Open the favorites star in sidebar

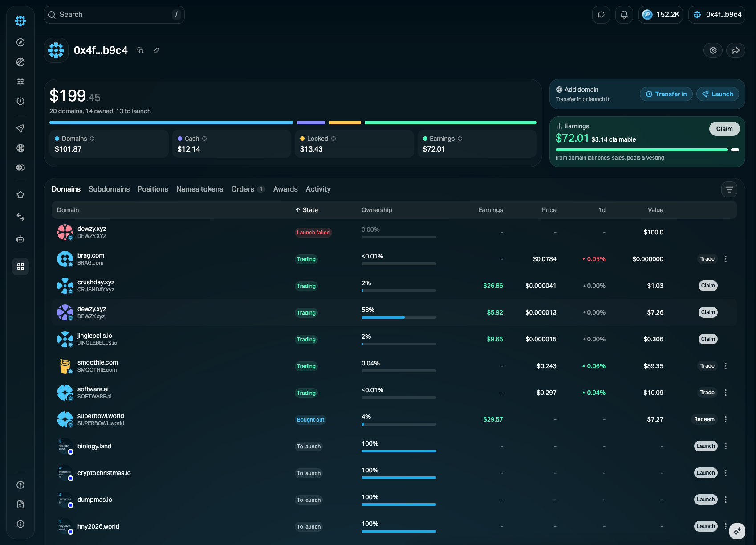(x=20, y=195)
